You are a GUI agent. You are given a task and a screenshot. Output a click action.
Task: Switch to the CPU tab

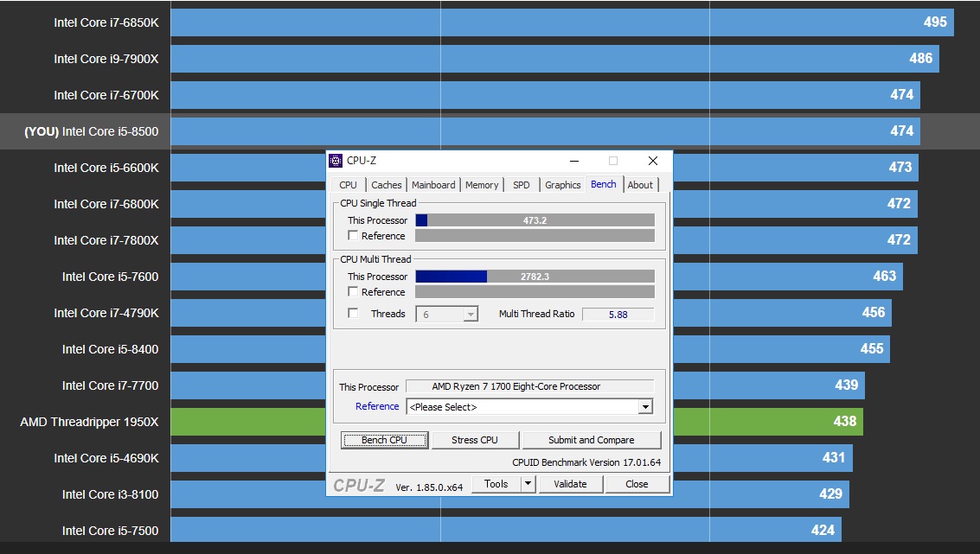[x=348, y=185]
